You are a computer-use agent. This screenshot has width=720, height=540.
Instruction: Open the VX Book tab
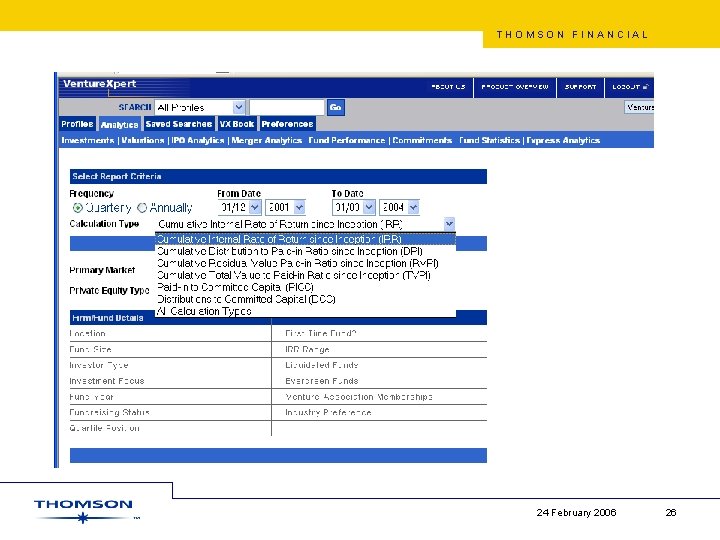tap(236, 124)
